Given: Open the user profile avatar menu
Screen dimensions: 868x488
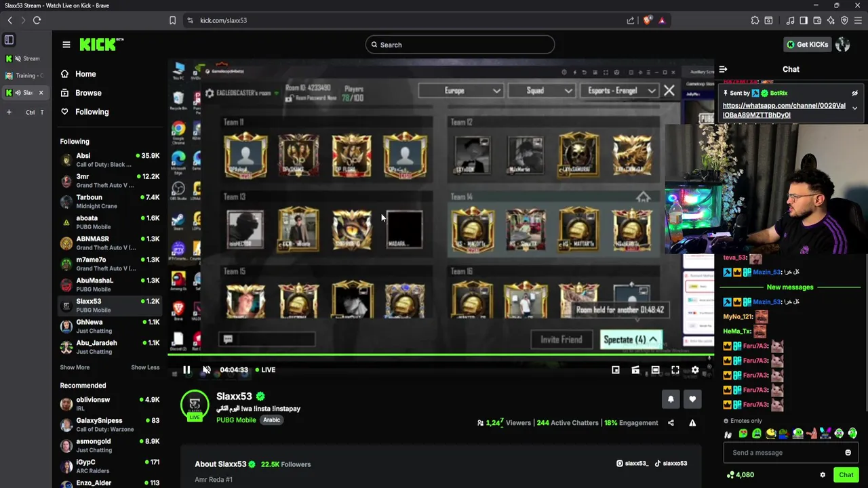Looking at the screenshot, I should 843,45.
